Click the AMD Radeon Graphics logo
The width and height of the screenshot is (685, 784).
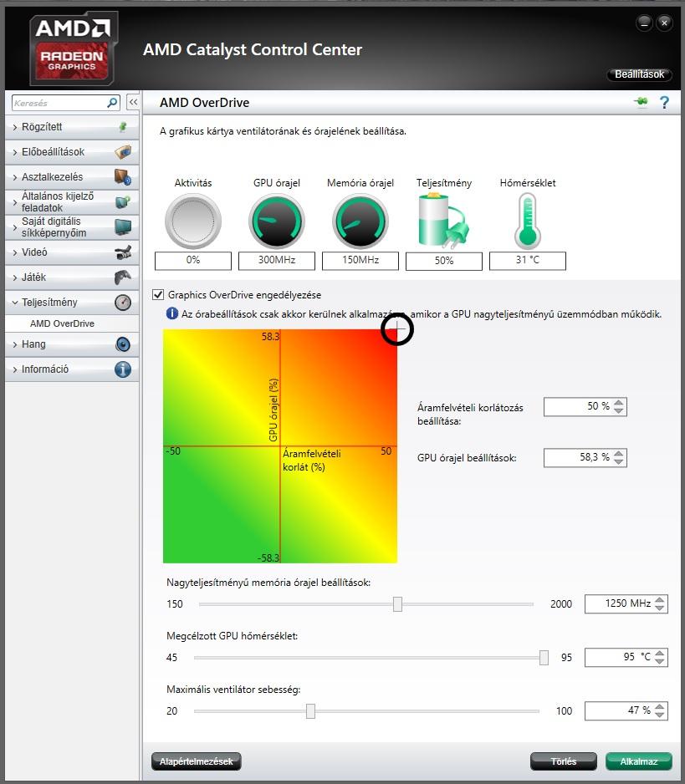[73, 48]
